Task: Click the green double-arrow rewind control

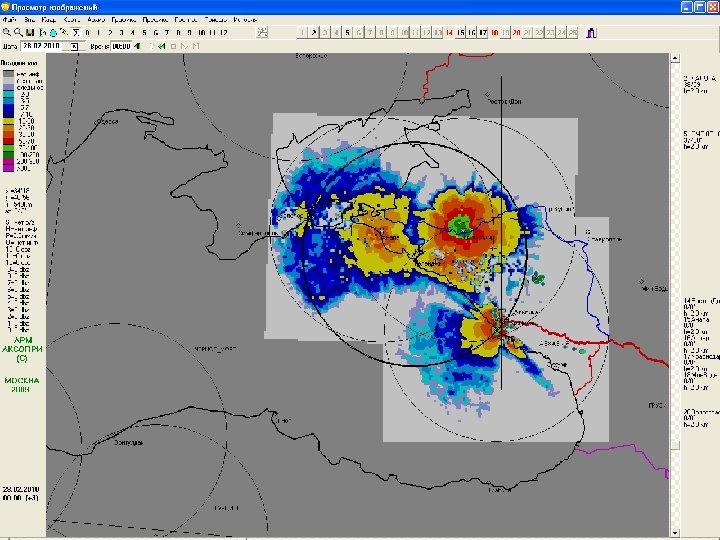Action: (161, 46)
